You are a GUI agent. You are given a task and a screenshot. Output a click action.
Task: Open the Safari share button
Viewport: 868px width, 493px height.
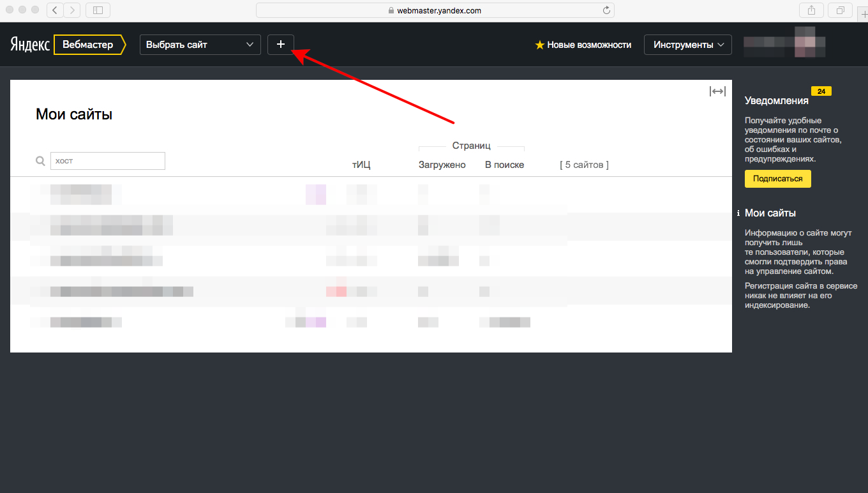pos(812,10)
